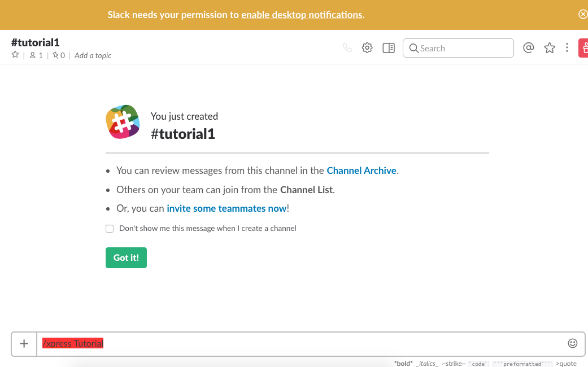Dismiss the desktop notifications banner
Viewport: 588px width, 367px height.
(583, 14)
